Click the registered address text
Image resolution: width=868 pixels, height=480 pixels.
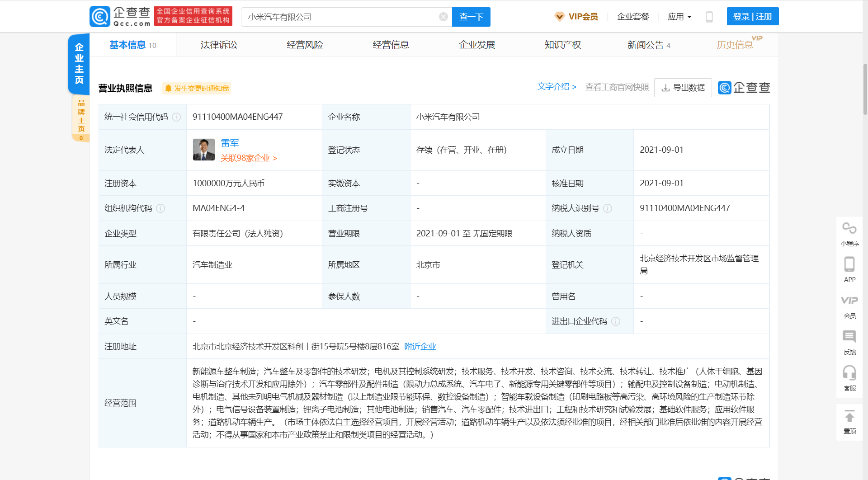[296, 347]
